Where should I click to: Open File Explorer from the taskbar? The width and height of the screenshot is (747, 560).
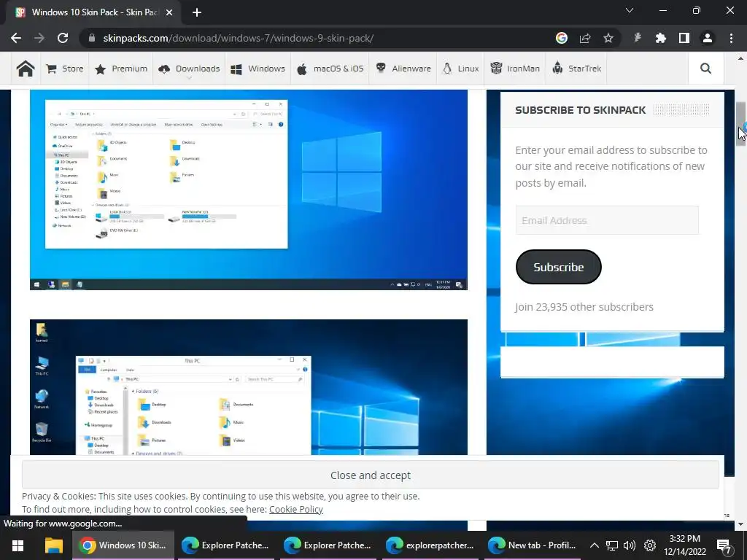click(54, 545)
